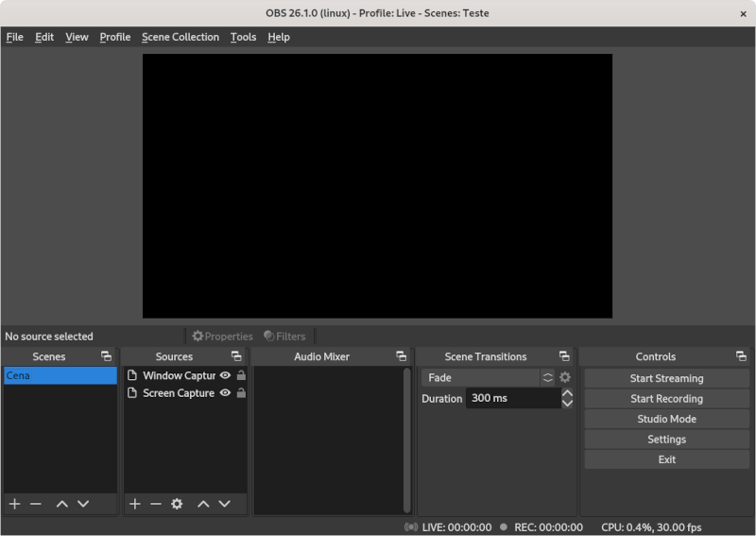The width and height of the screenshot is (756, 536).
Task: Add a new source with plus icon
Action: pyautogui.click(x=134, y=504)
